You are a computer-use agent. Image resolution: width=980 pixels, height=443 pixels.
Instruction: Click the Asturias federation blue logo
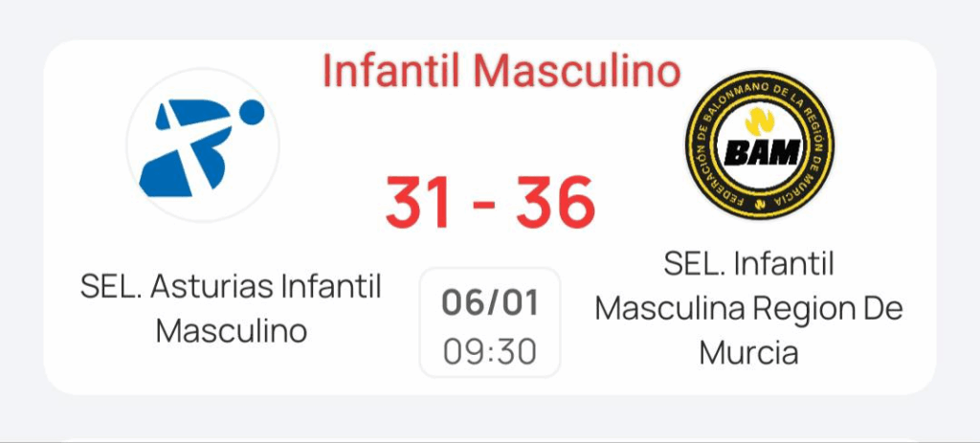[203, 146]
